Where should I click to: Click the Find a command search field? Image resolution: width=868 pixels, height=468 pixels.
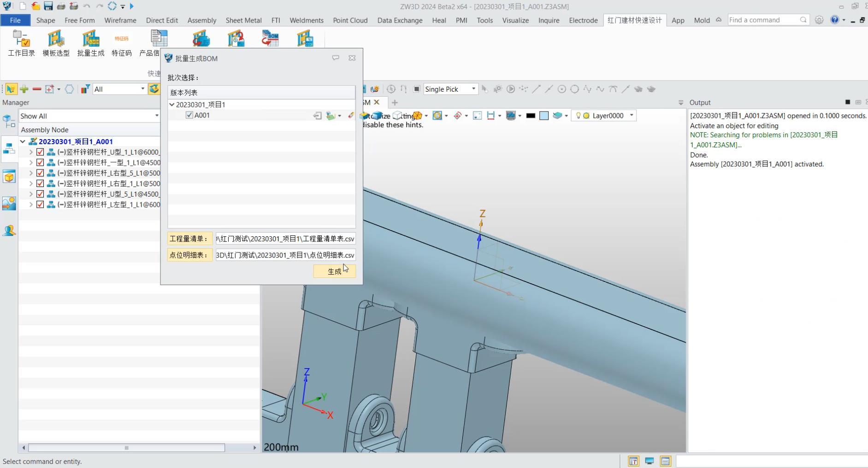(763, 20)
